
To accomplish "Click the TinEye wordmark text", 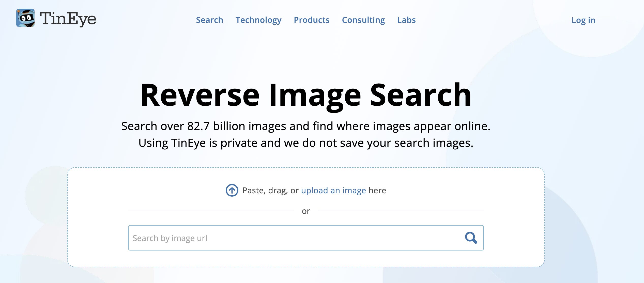I will (68, 19).
